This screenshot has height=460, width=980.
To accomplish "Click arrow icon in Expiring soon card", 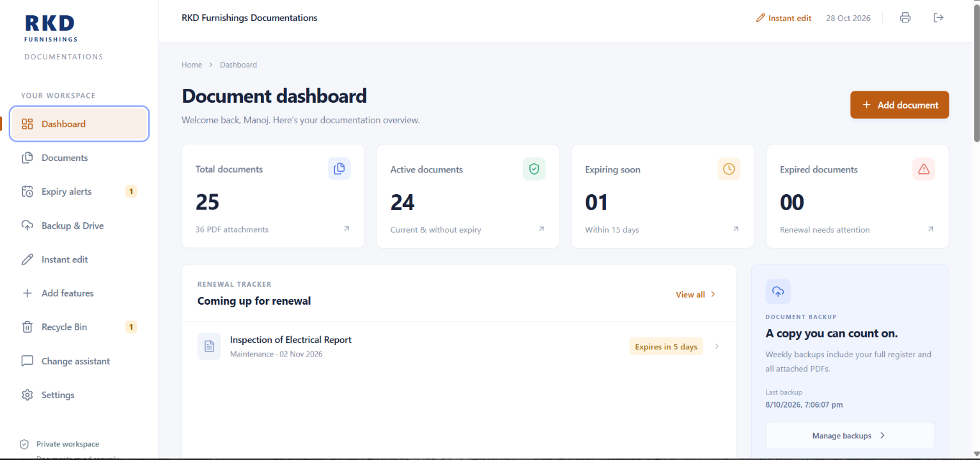I will (736, 229).
